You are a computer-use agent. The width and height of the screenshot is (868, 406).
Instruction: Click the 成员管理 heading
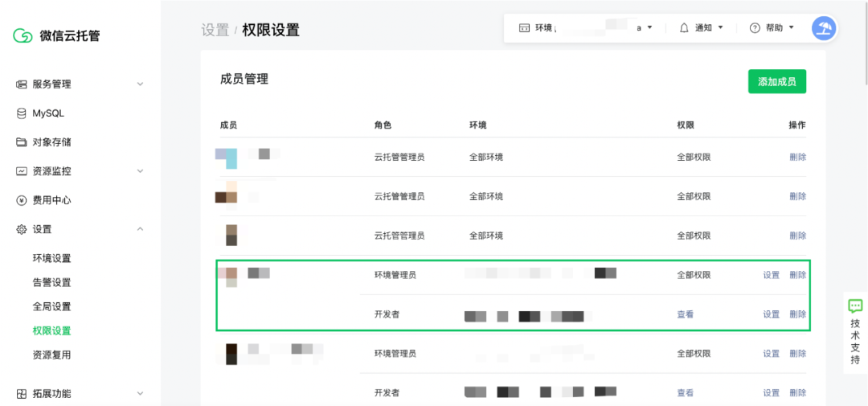[244, 80]
